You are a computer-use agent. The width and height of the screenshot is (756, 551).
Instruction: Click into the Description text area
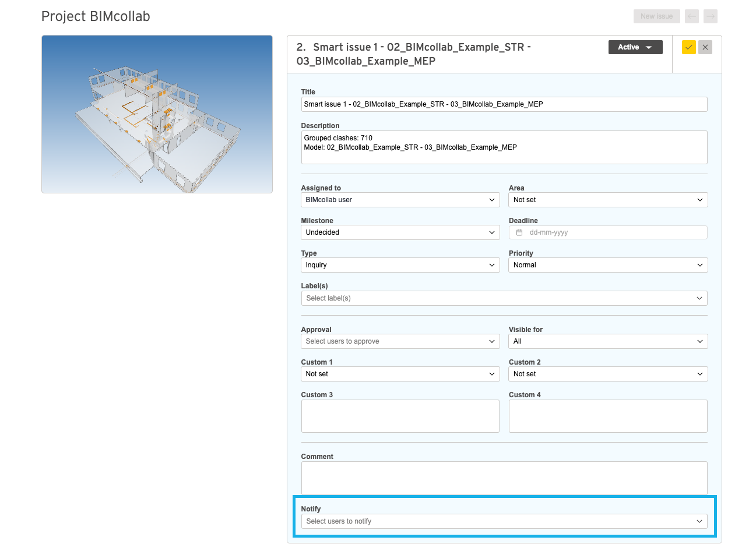(x=504, y=147)
